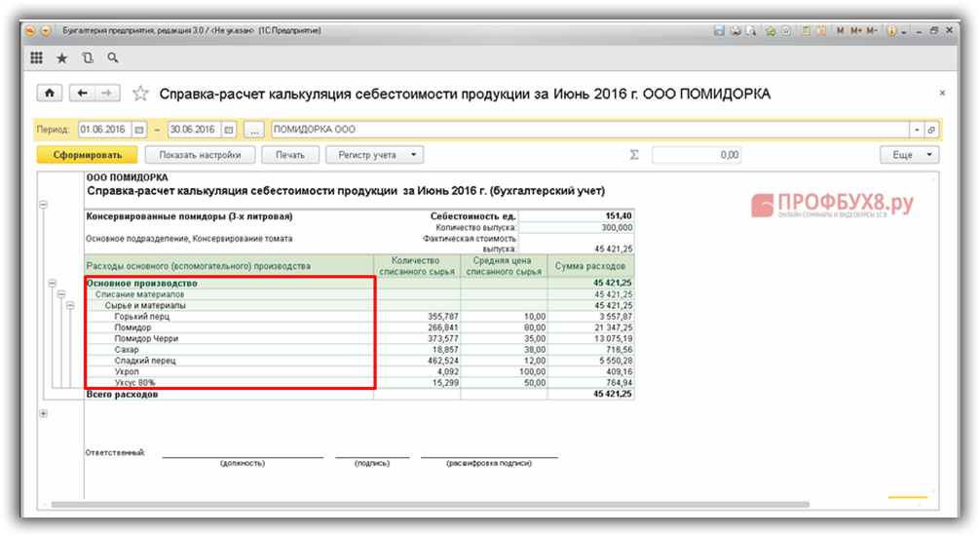Image resolution: width=980 pixels, height=537 pixels.
Task: Click the magnifier search icon
Action: (x=113, y=58)
